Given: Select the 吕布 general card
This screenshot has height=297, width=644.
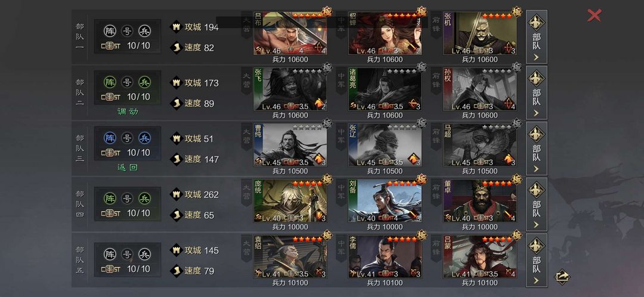Looking at the screenshot, I should 290,33.
